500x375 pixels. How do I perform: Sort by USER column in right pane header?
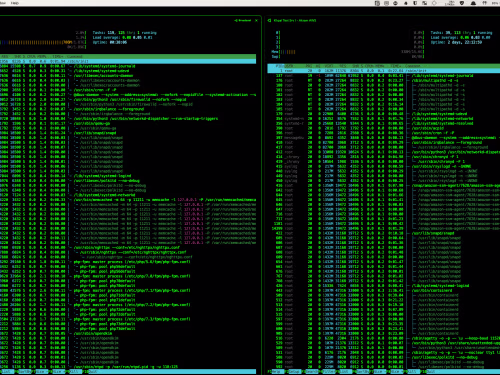[289, 66]
